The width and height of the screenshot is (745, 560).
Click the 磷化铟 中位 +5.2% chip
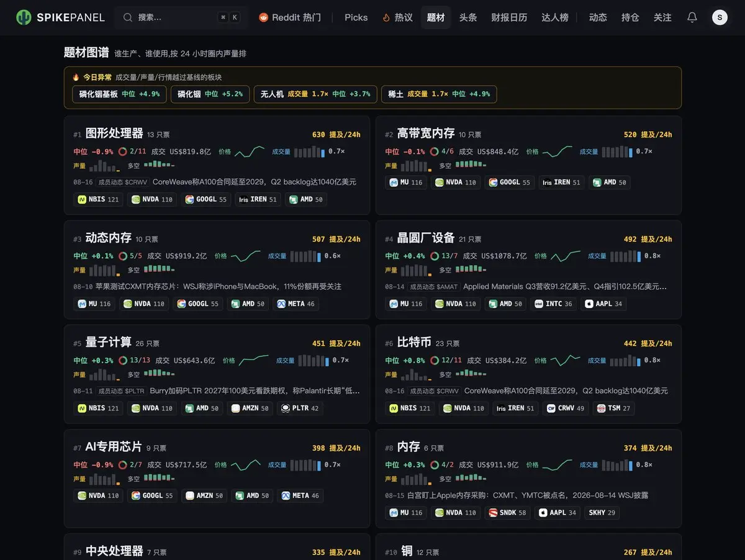(210, 94)
